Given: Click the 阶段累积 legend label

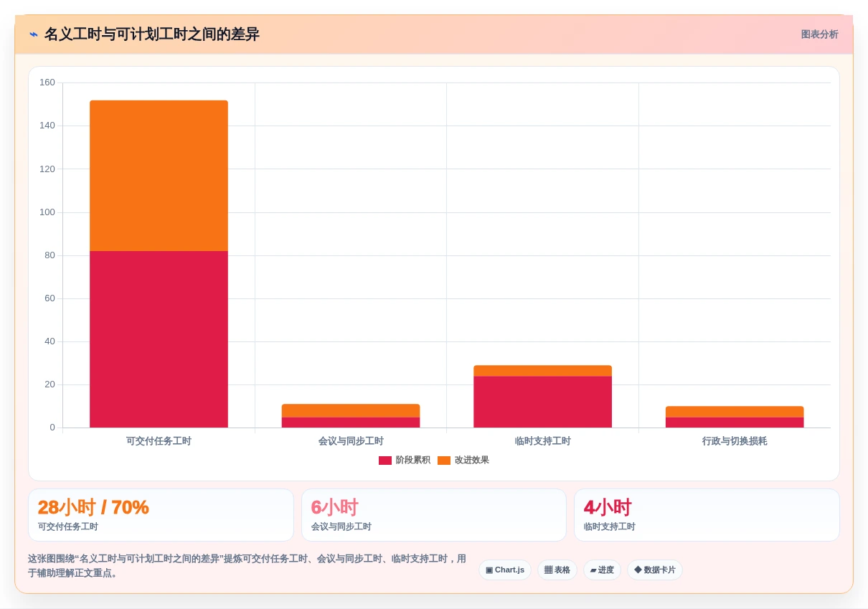Looking at the screenshot, I should click(x=413, y=461).
